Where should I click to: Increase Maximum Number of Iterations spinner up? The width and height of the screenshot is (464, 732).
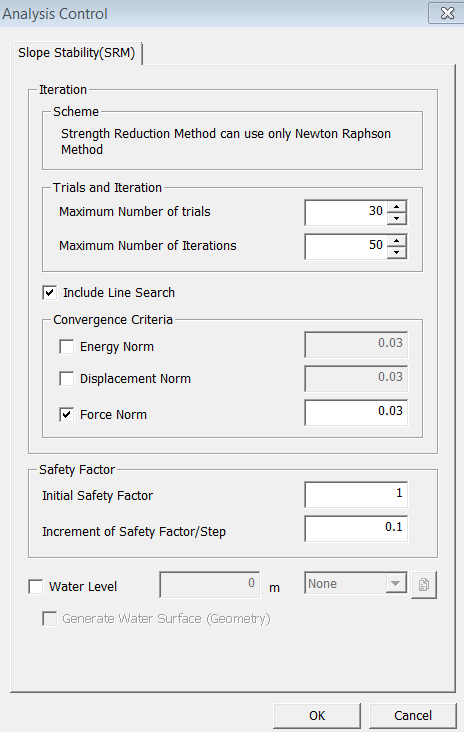[397, 241]
